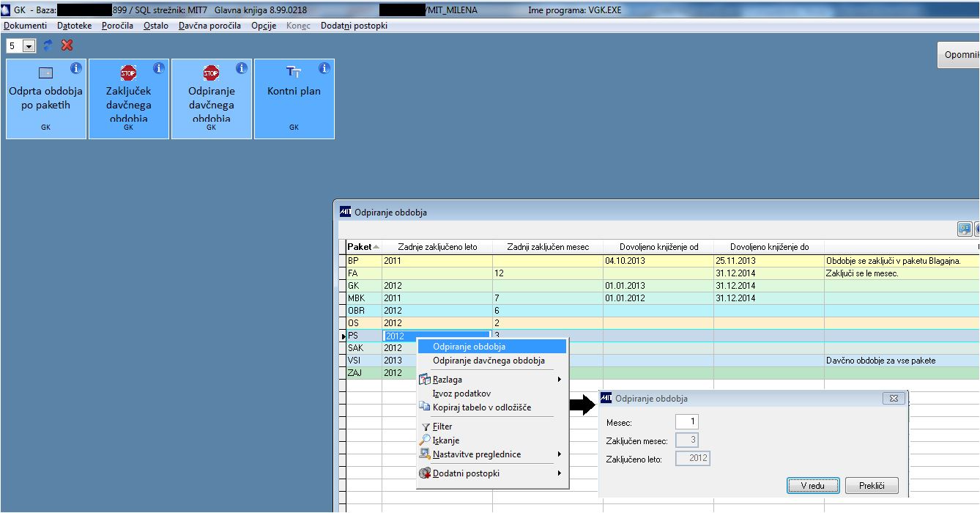Confirm with the V redu button

click(x=812, y=486)
